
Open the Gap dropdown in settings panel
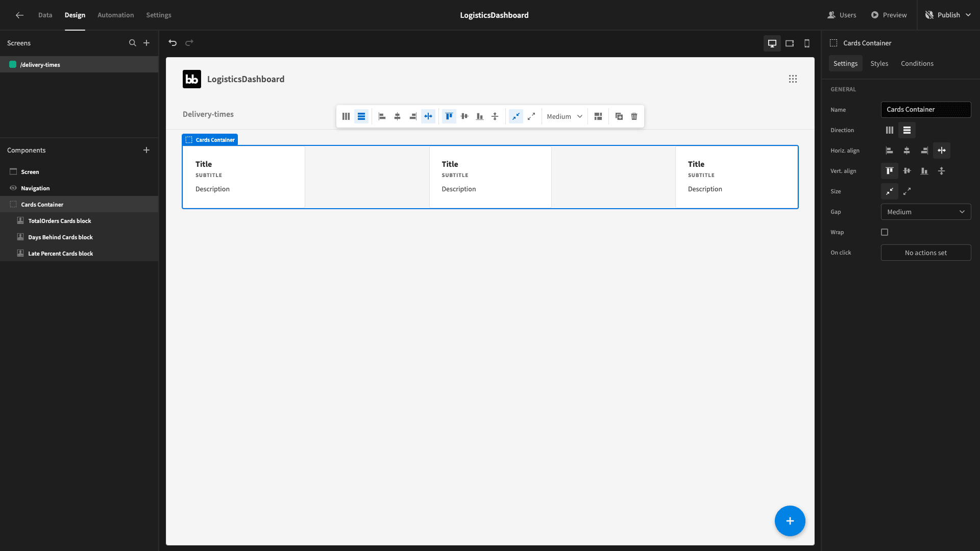926,212
